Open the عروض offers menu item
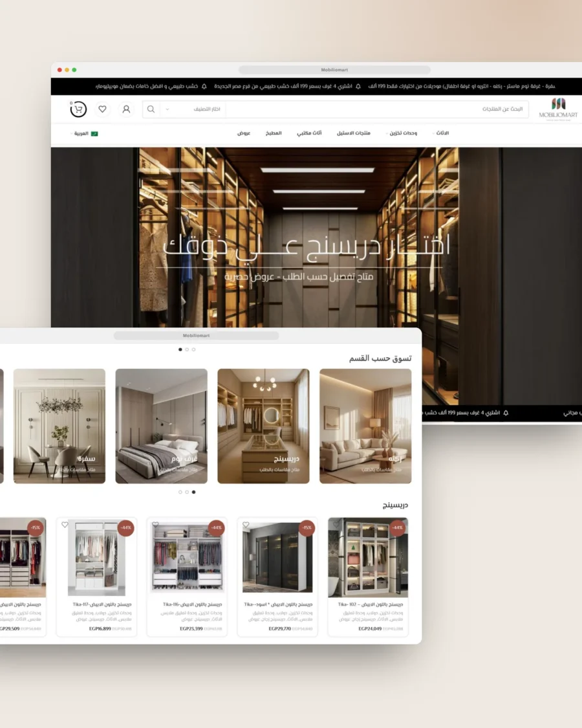Viewport: 582px width, 728px height. pos(244,133)
